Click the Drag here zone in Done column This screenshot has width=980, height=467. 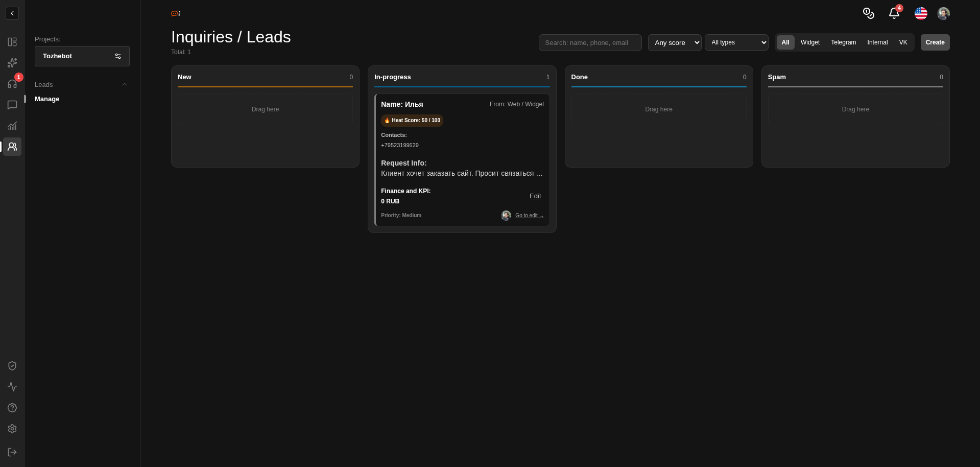click(659, 109)
